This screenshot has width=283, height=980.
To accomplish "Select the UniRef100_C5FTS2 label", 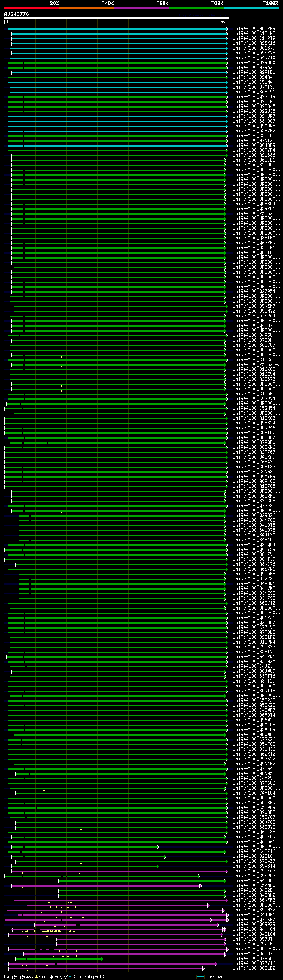I will pyautogui.click(x=254, y=467).
